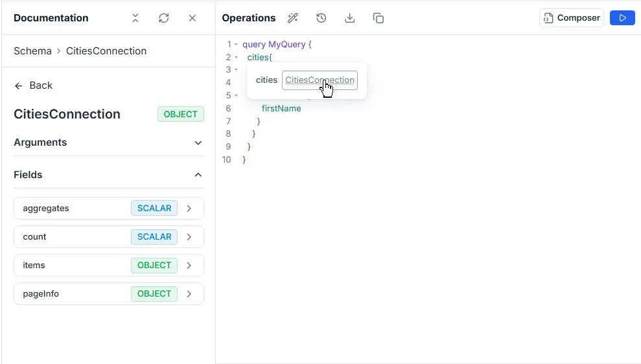The width and height of the screenshot is (641, 364).
Task: Run the query with the play button
Action: coord(622,18)
